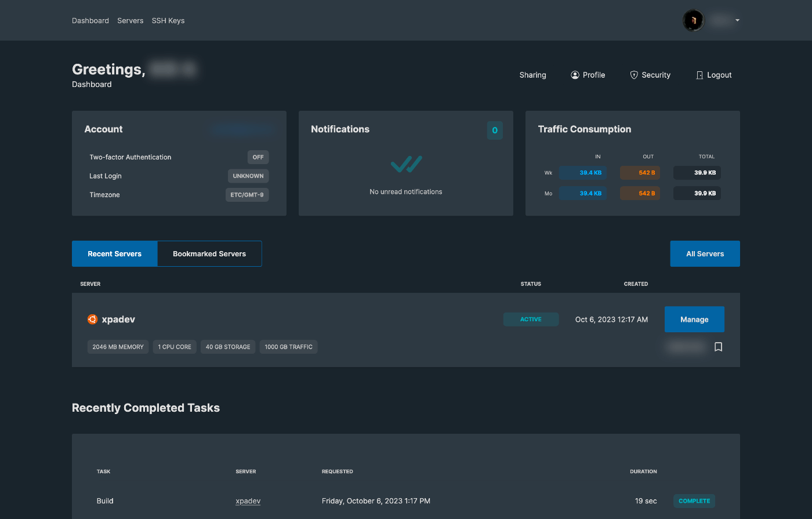Switch to Bookmarked Servers tab
The image size is (812, 519).
[209, 254]
